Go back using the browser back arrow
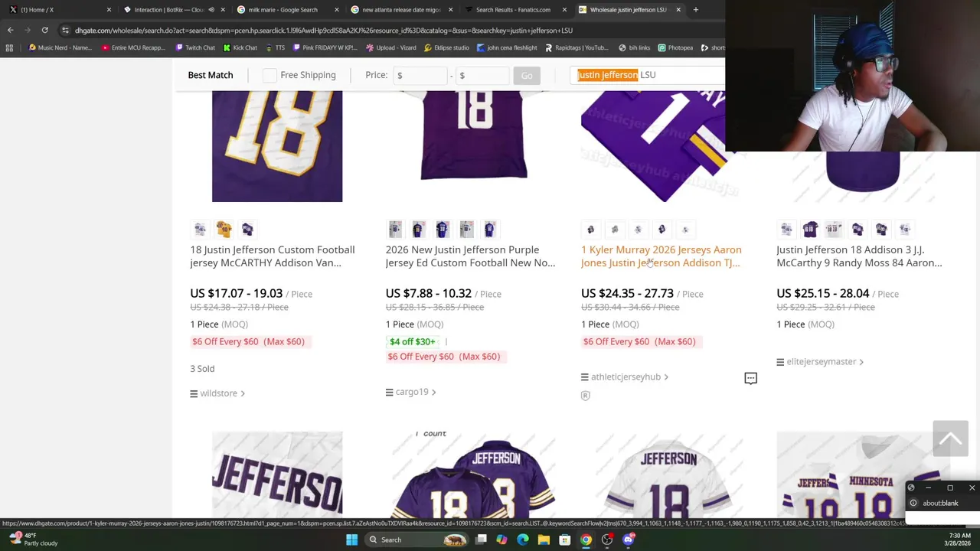980x551 pixels. 11,30
